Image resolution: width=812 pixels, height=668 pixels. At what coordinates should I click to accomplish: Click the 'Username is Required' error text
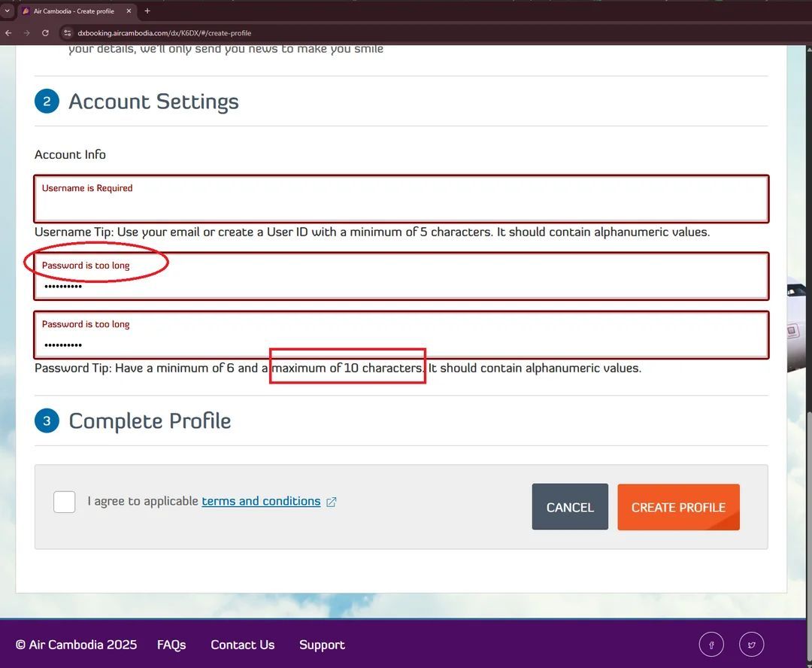click(87, 188)
